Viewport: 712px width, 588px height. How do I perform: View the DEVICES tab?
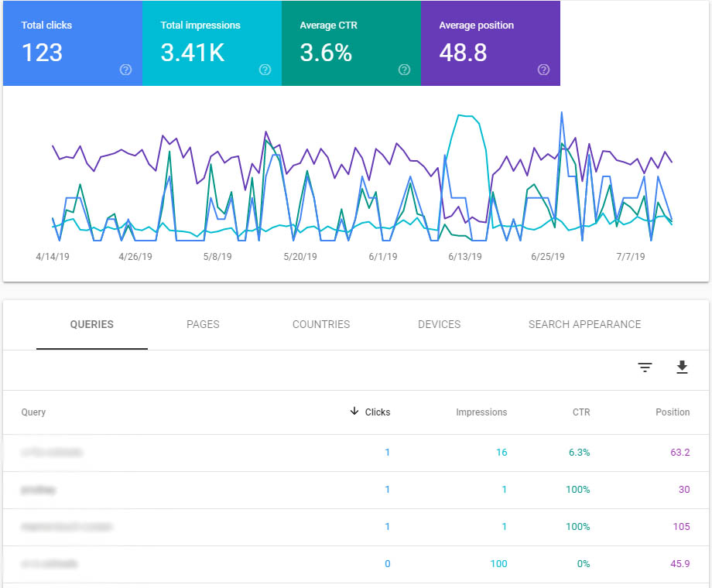coord(439,324)
